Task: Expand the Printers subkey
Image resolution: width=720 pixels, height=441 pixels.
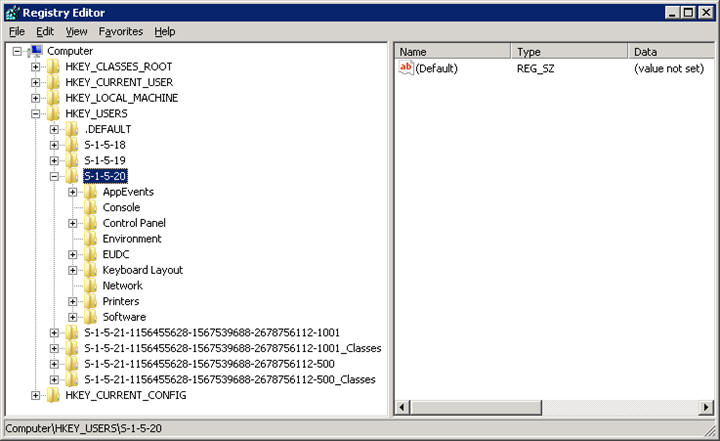Action: tap(73, 301)
